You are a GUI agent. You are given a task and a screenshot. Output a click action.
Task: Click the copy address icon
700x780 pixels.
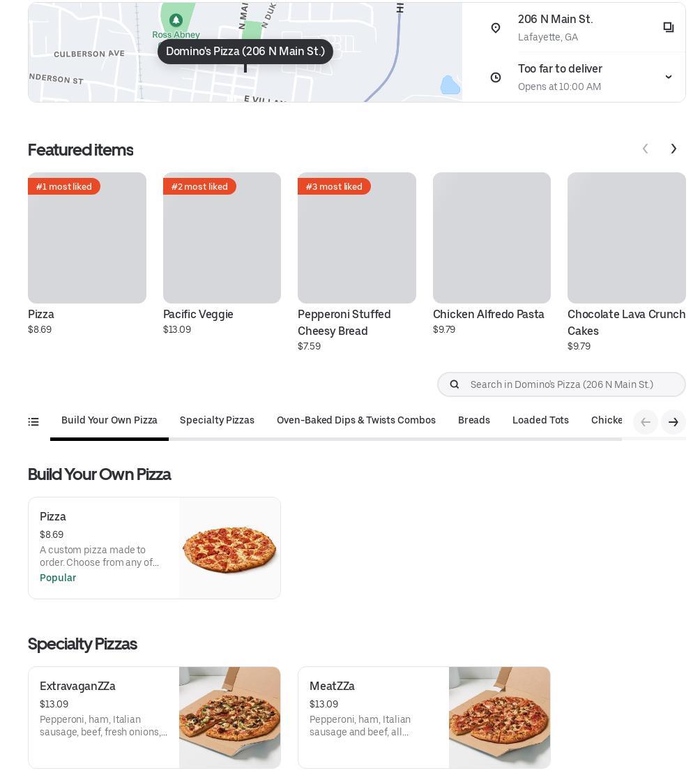(x=668, y=27)
